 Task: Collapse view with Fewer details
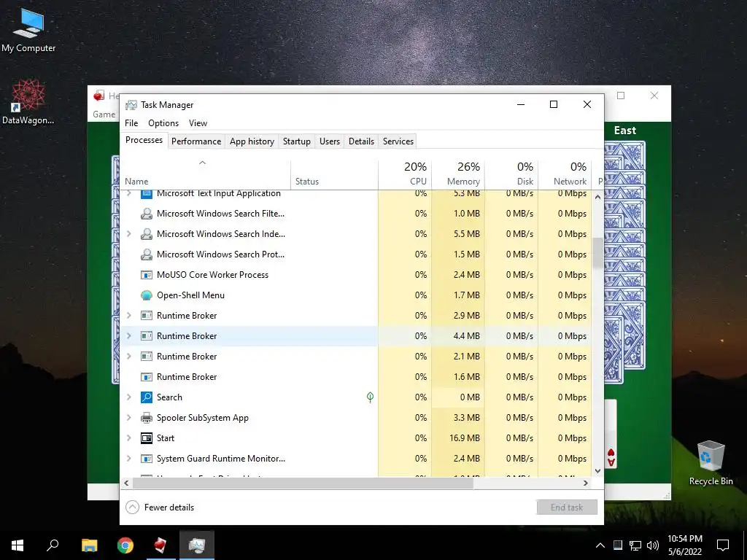click(160, 507)
